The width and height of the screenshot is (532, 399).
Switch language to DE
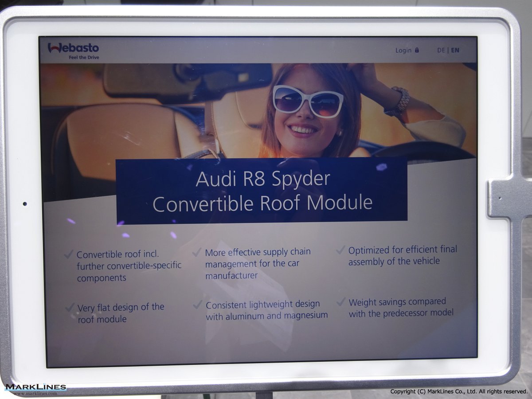point(441,51)
